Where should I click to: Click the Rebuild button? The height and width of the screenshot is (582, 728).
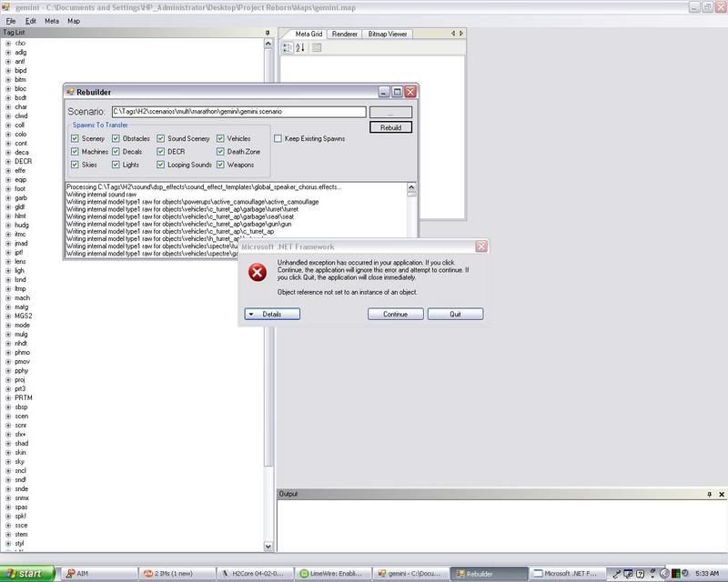point(390,127)
